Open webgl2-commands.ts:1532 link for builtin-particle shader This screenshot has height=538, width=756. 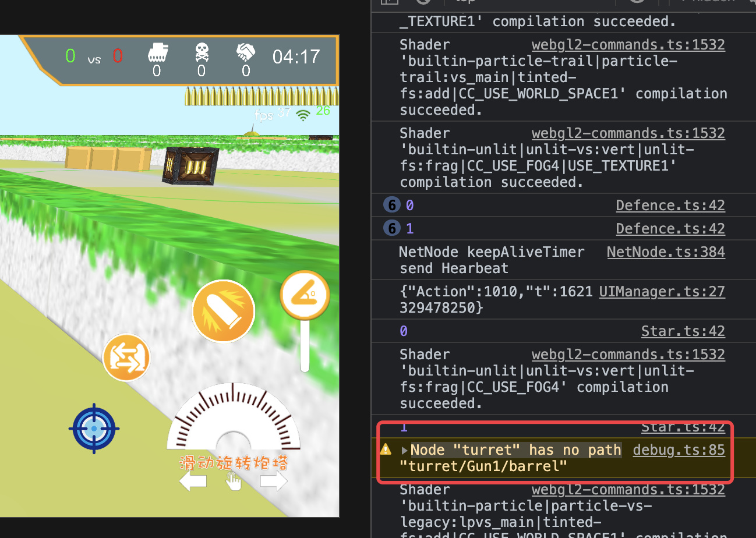click(628, 489)
